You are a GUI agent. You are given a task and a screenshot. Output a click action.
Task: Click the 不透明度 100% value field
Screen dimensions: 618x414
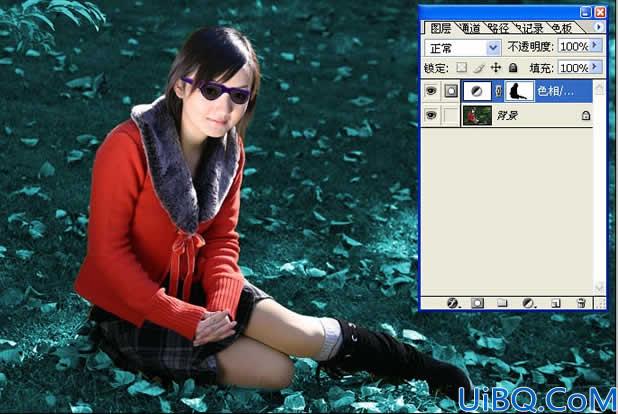coord(575,47)
